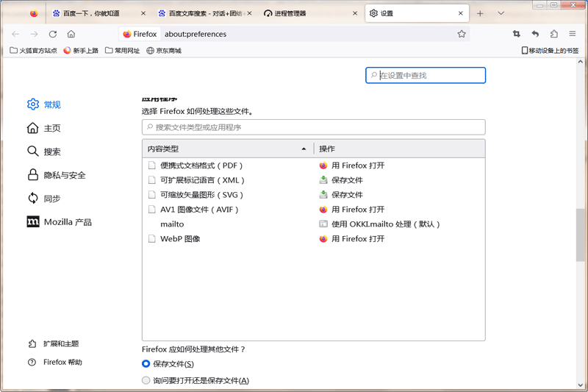
Task: Open the Mozilla 产品 section
Action: tap(60, 222)
